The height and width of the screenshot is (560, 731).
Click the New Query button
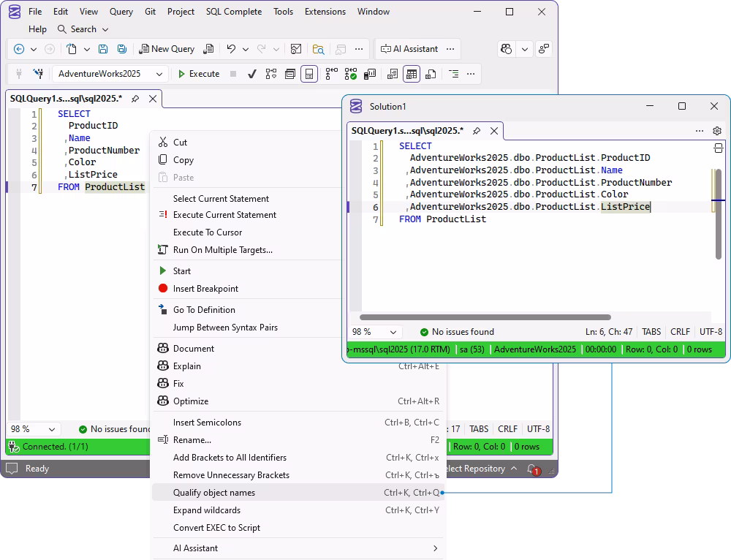click(x=167, y=49)
